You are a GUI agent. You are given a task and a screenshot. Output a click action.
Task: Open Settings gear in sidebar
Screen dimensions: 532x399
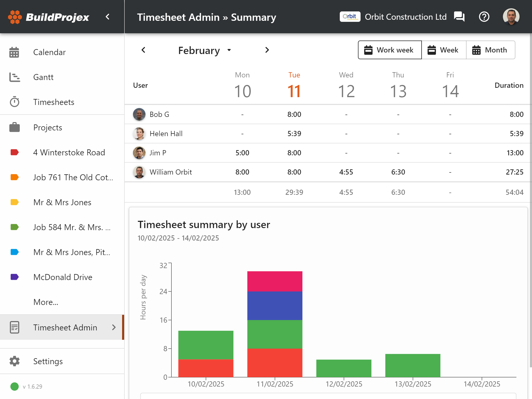[x=14, y=361]
